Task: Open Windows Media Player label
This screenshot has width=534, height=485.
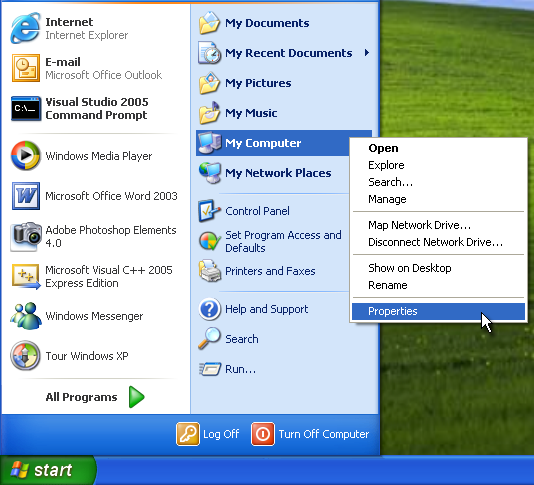Action: [x=99, y=156]
